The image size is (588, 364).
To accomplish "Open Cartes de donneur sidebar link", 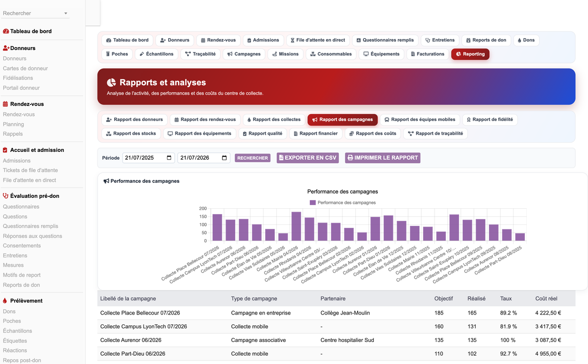I will [x=25, y=69].
